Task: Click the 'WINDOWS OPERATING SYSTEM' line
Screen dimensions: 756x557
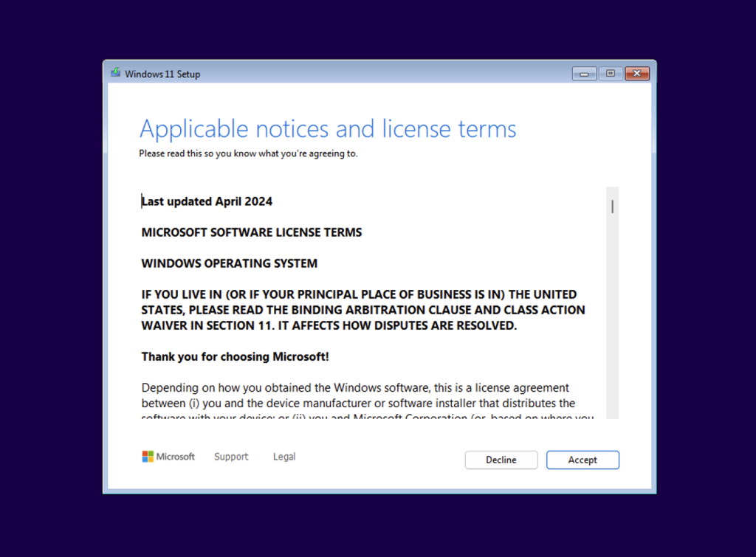Action: (x=230, y=263)
